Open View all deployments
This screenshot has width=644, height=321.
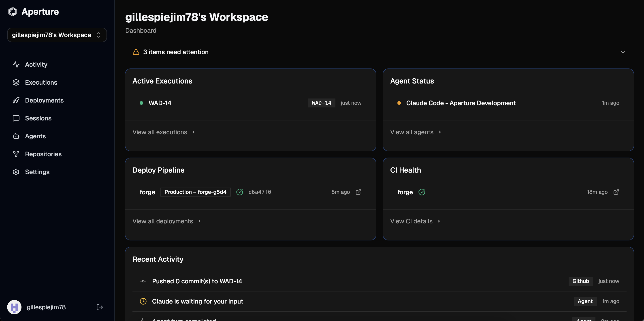click(x=166, y=221)
